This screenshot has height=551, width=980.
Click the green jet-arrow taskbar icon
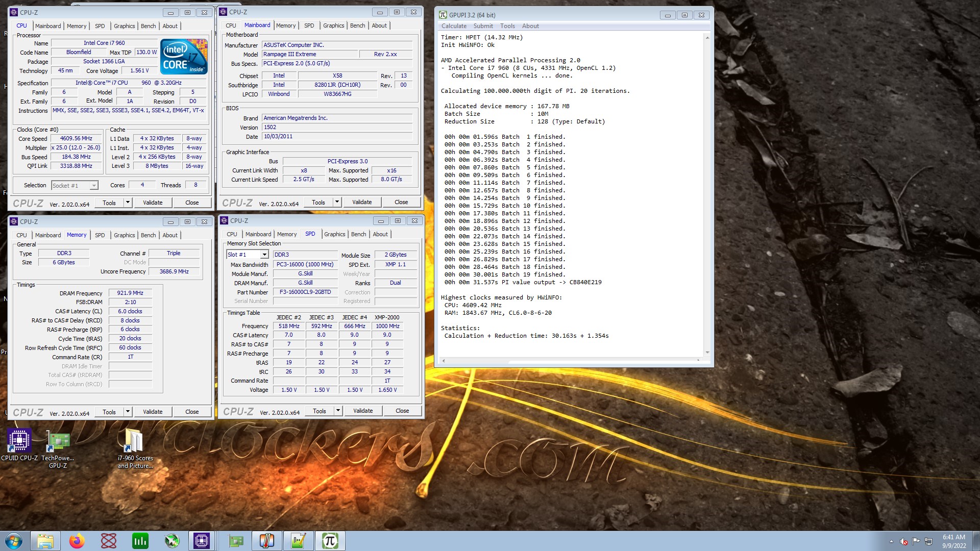pyautogui.click(x=172, y=541)
